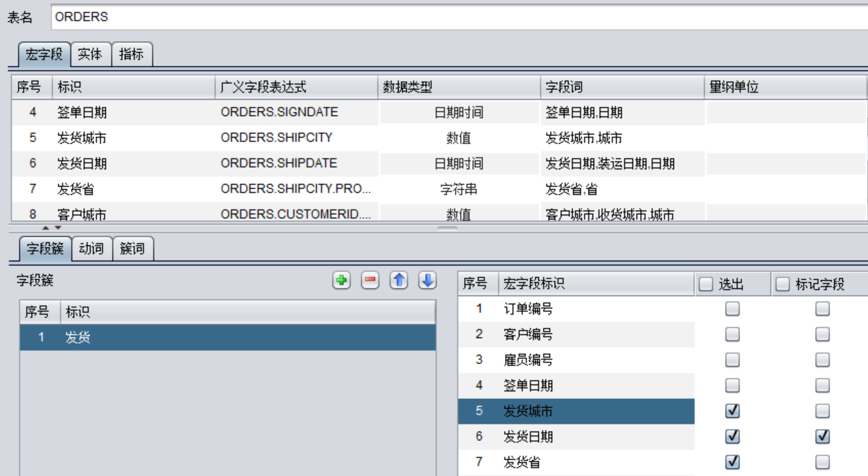
Task: Toggle the 标记字段 header checkbox
Action: (783, 284)
